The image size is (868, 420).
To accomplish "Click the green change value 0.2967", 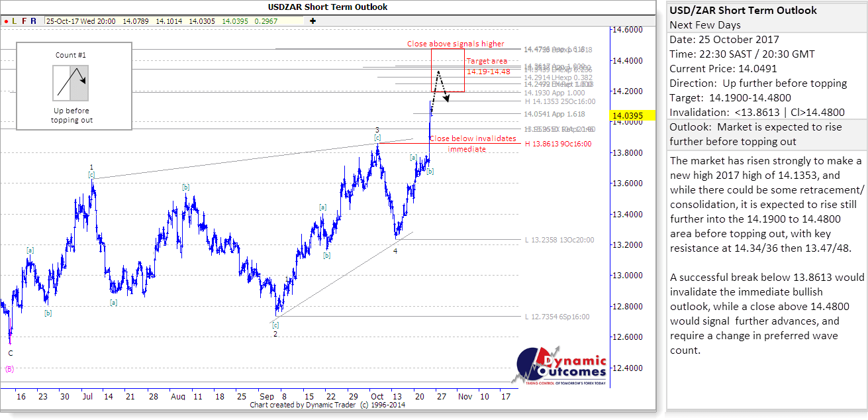I will click(267, 21).
